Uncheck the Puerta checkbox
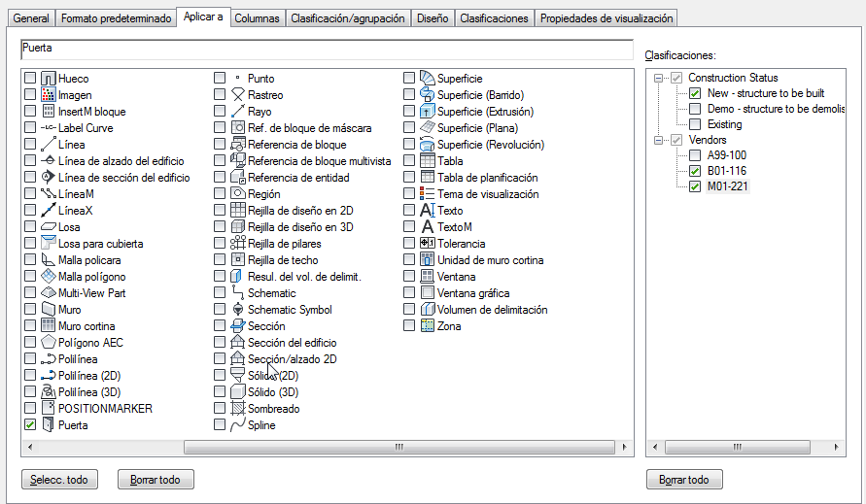866x504 pixels. click(x=30, y=425)
